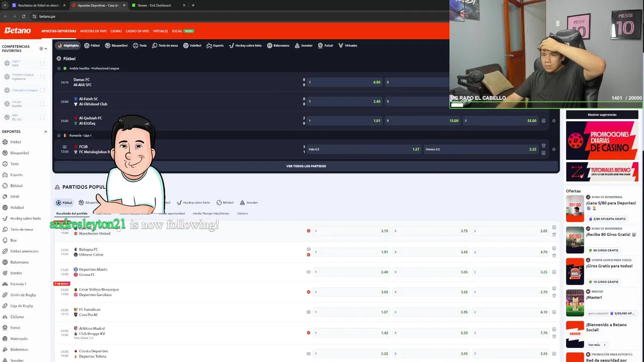Favorite the Arabia Saudita Professional League star
This screenshot has width=644, height=362.
59,68
